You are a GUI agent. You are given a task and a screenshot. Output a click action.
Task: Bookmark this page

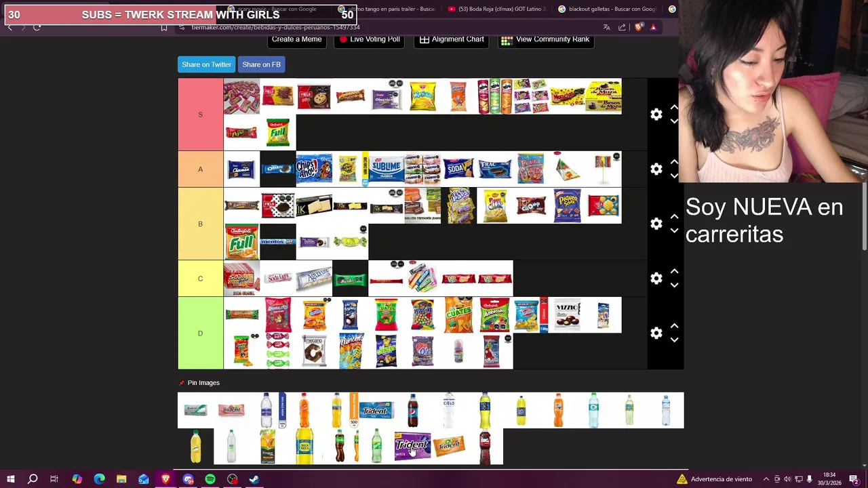(164, 27)
